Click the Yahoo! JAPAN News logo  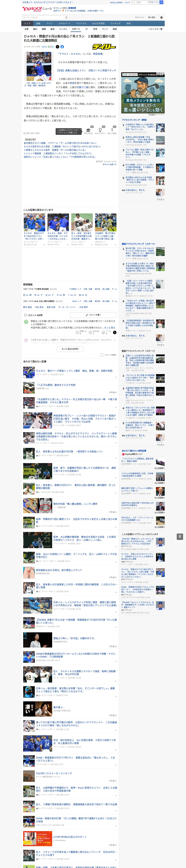(37, 9)
